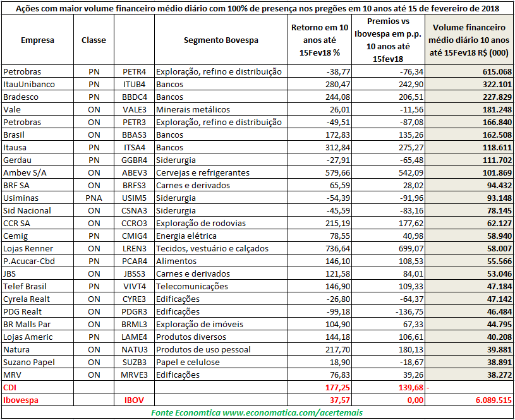515x420 pixels.
Task: Click the Segmento Bovespa column header
Action: (x=221, y=40)
